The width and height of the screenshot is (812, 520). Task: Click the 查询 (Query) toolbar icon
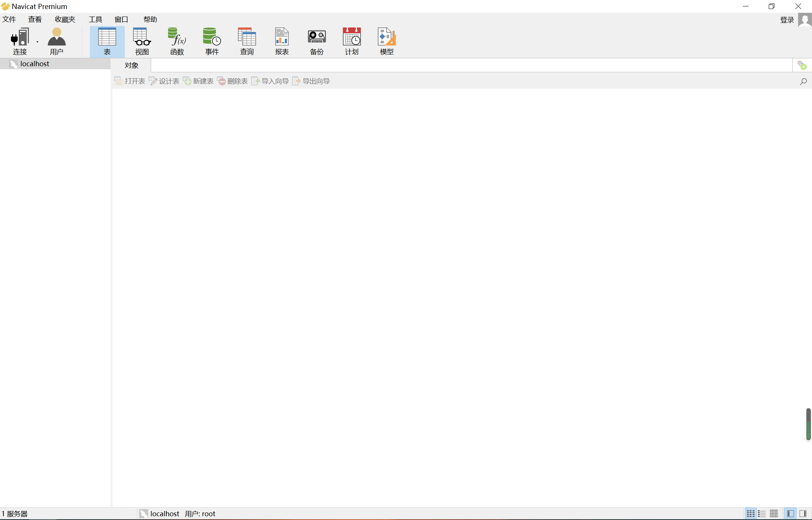point(247,41)
